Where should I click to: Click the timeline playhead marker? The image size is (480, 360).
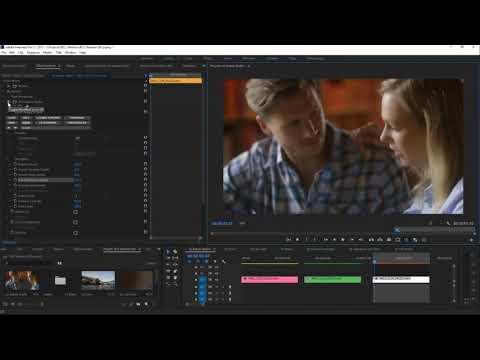374,261
